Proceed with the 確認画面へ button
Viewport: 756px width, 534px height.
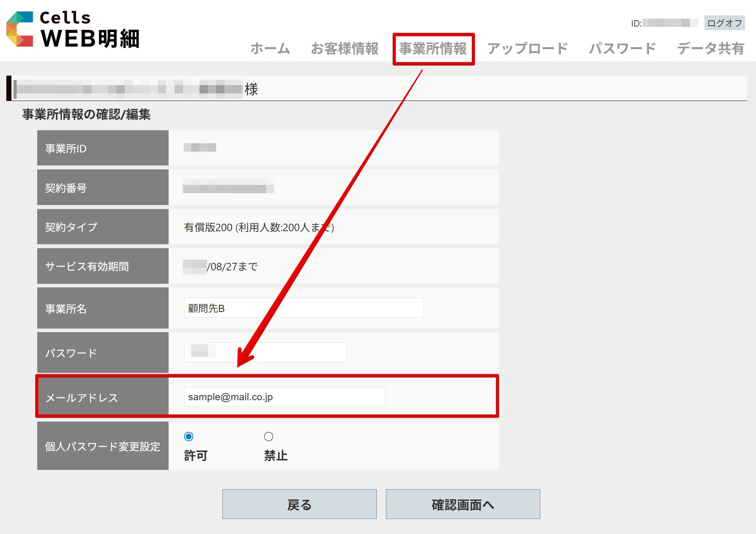463,504
